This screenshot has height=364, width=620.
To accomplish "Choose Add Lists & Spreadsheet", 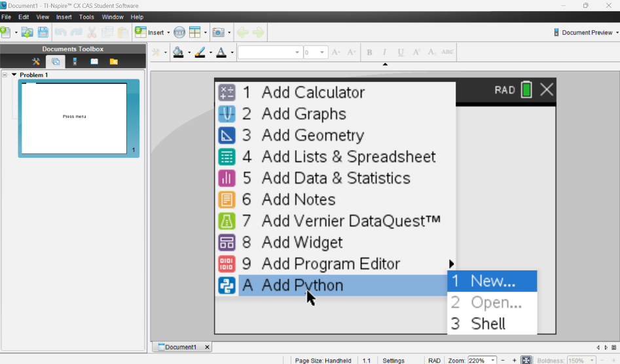I will pyautogui.click(x=335, y=157).
